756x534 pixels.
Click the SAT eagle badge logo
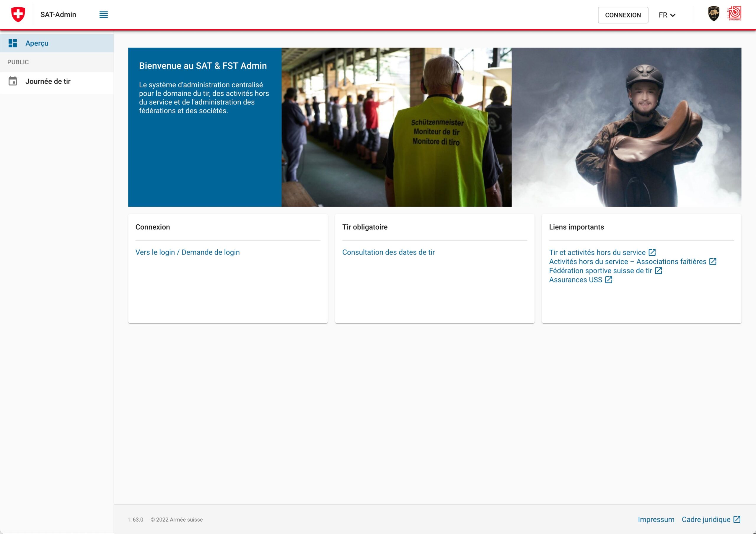click(713, 14)
